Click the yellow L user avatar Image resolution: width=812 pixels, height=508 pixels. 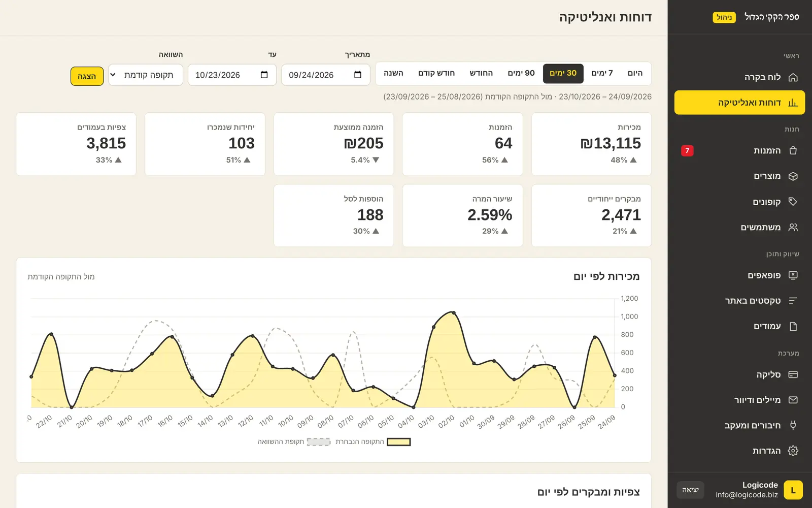(793, 490)
